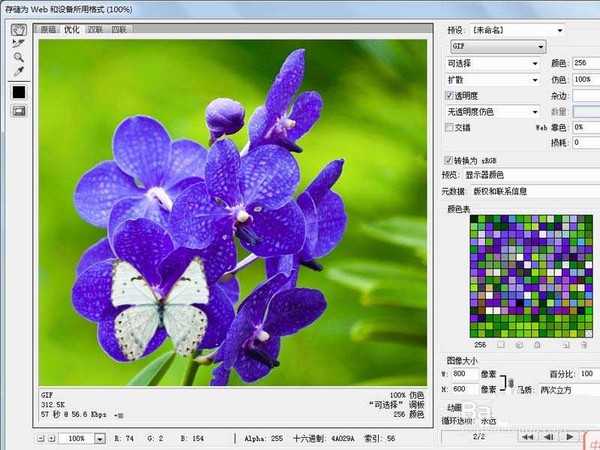Click the delete color trash icon
Screen dimensions: 600x450
584,345
